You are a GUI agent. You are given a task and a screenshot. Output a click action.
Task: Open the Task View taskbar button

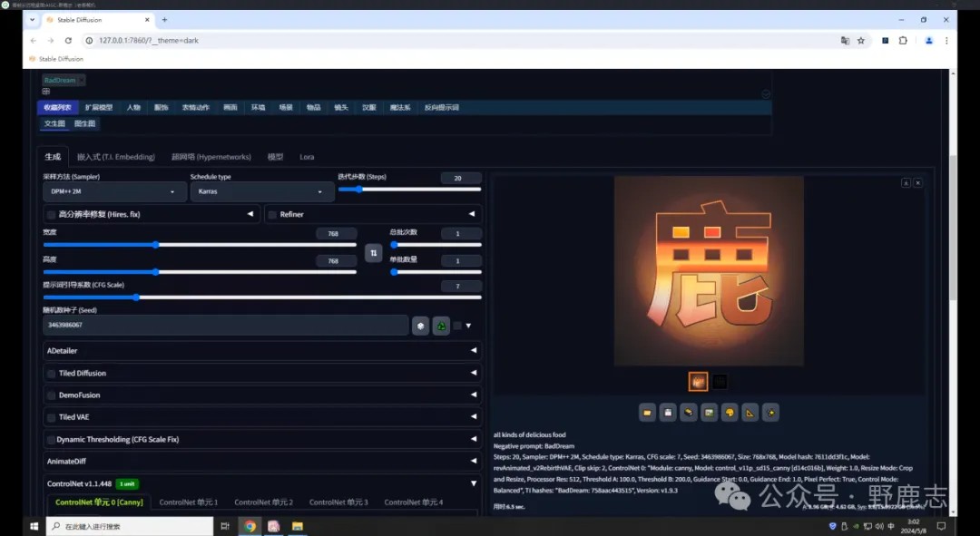tap(225, 526)
